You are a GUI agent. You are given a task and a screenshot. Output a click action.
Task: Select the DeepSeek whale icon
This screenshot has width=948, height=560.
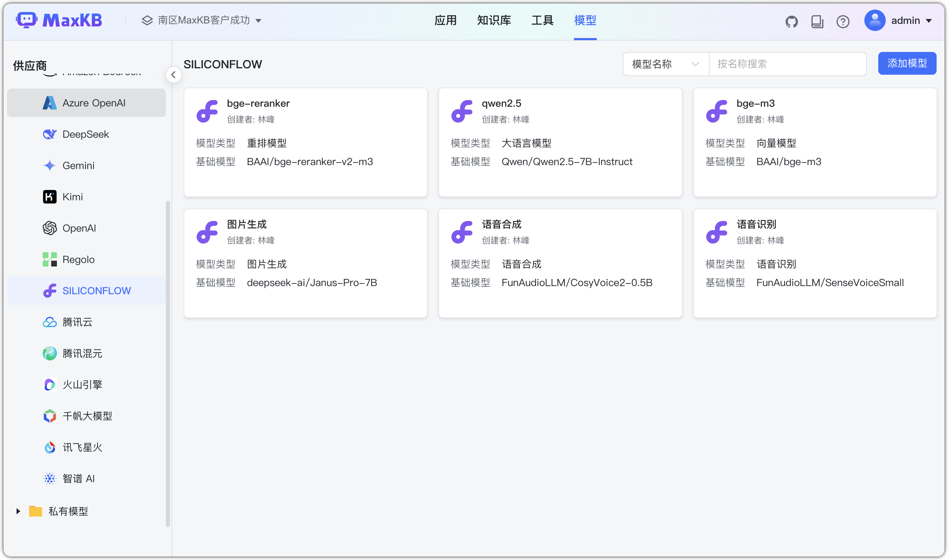[49, 134]
